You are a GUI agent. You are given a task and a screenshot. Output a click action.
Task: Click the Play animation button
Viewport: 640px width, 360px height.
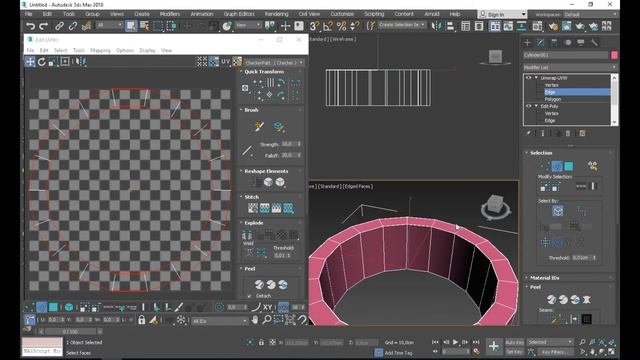(455, 342)
